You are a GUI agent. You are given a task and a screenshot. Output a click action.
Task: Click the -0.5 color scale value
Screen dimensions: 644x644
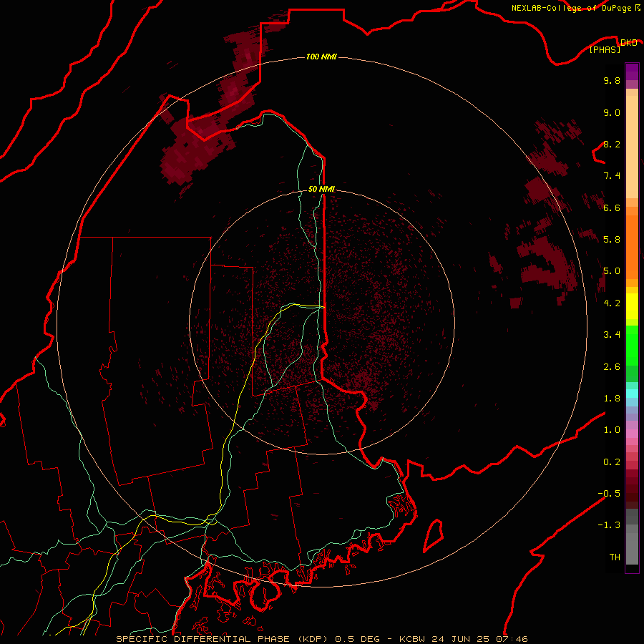pyautogui.click(x=609, y=494)
